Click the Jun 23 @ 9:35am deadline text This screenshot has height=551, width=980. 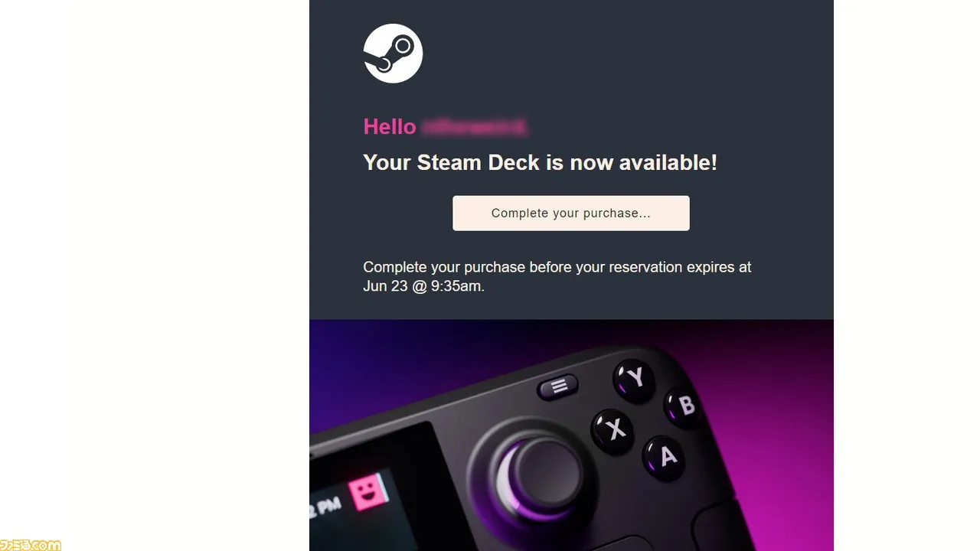tap(423, 286)
